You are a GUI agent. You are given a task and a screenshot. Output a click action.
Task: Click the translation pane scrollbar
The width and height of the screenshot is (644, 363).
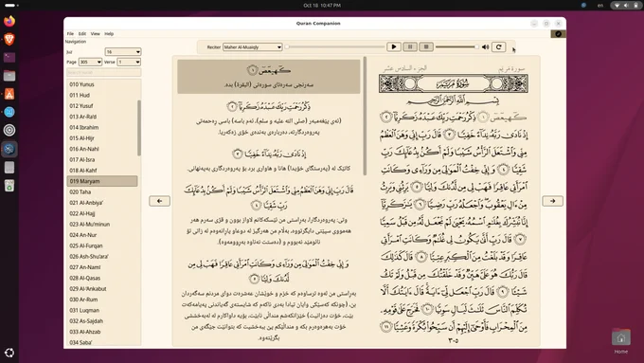[365, 117]
